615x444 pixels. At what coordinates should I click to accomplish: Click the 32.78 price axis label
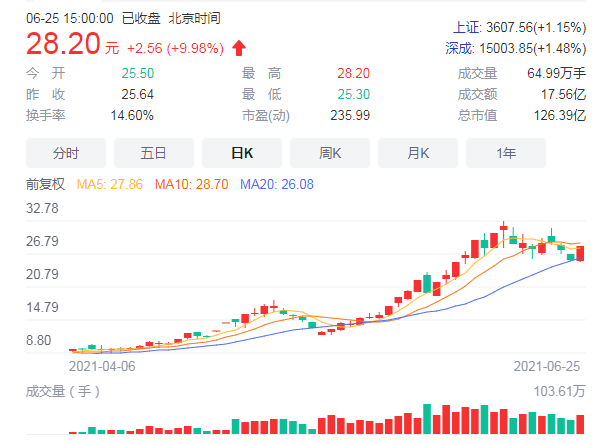tap(42, 208)
